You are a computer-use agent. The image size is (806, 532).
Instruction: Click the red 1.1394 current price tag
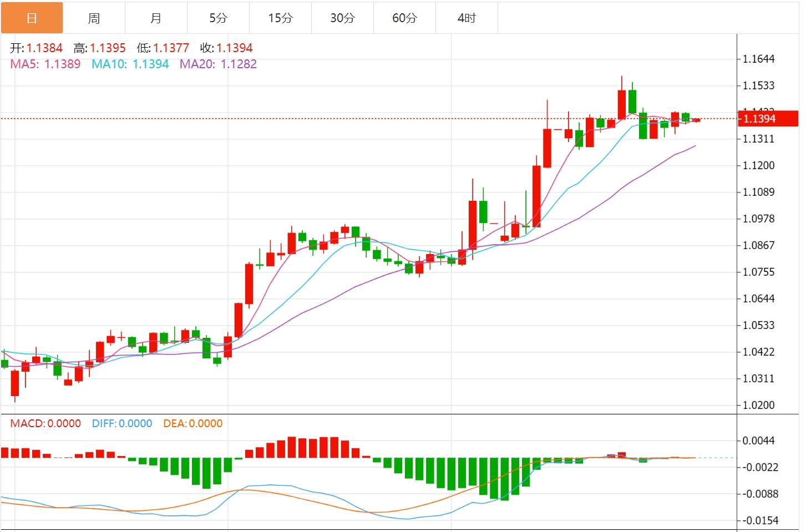pyautogui.click(x=767, y=119)
